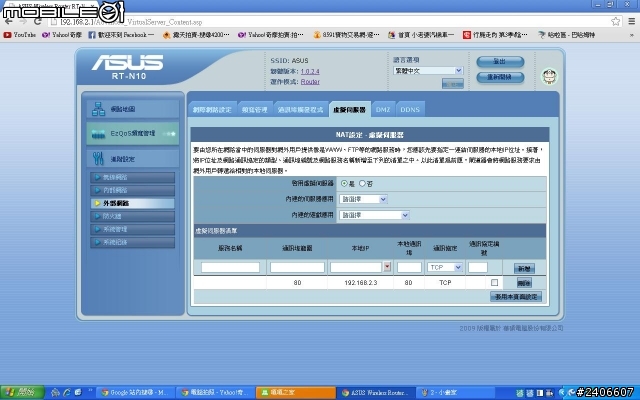This screenshot has width=640, height=400.
Task: Switch to the DDNS tab
Action: pos(410,109)
